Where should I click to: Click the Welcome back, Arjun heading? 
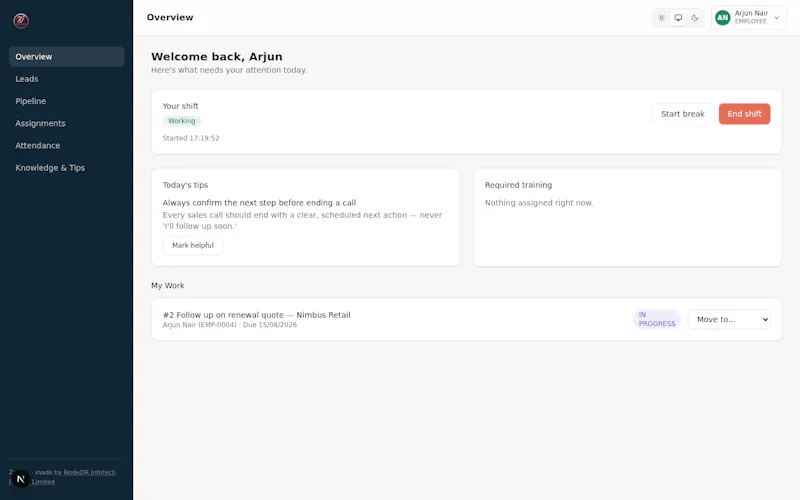click(x=217, y=57)
